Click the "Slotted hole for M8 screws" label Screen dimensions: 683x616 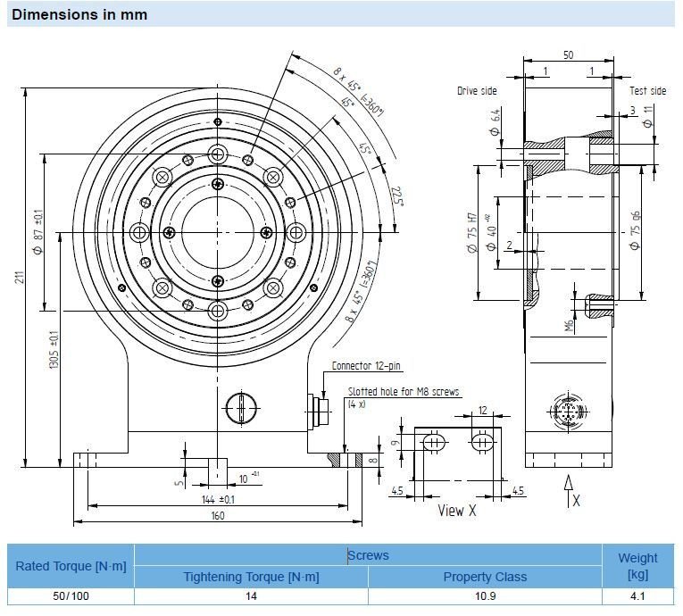tap(404, 393)
